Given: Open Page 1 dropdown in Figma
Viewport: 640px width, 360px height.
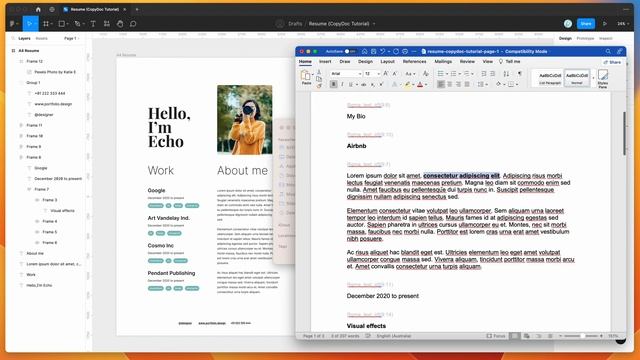Looking at the screenshot, I should 71,38.
